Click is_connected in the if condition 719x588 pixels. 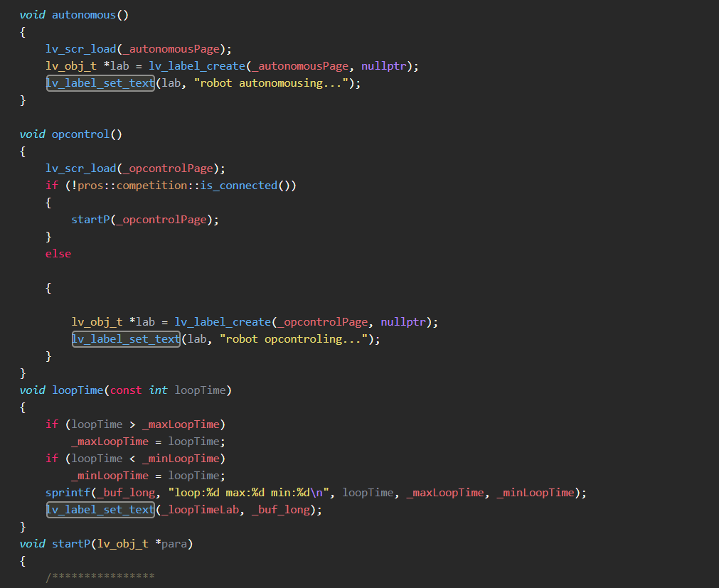[239, 185]
